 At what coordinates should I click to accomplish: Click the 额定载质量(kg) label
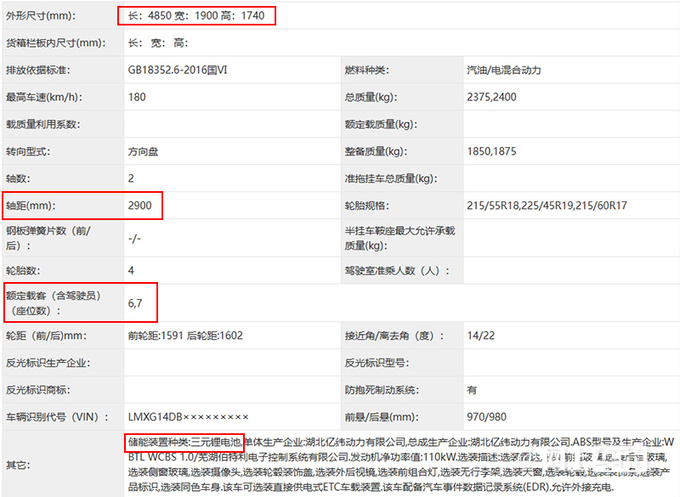pos(381,124)
